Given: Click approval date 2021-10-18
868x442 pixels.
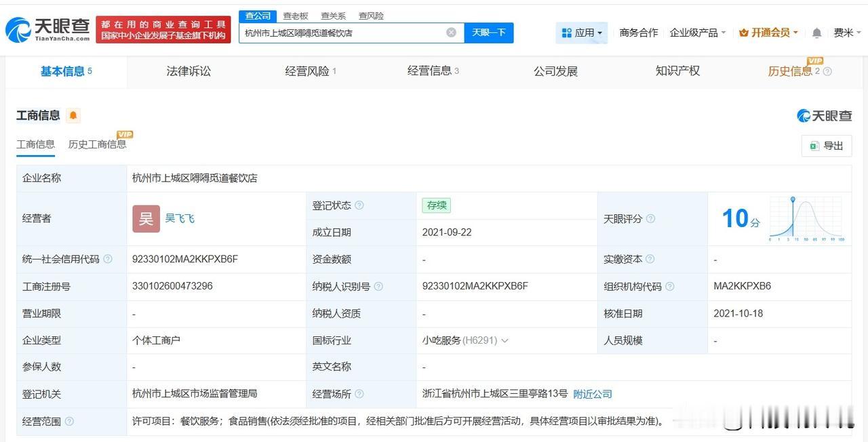Looking at the screenshot, I should [739, 313].
